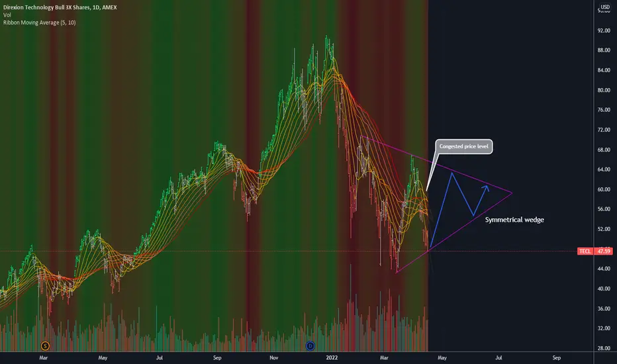The image size is (617, 364).
Task: Click the Jul label after 2022 on time axis
Action: pos(498,357)
